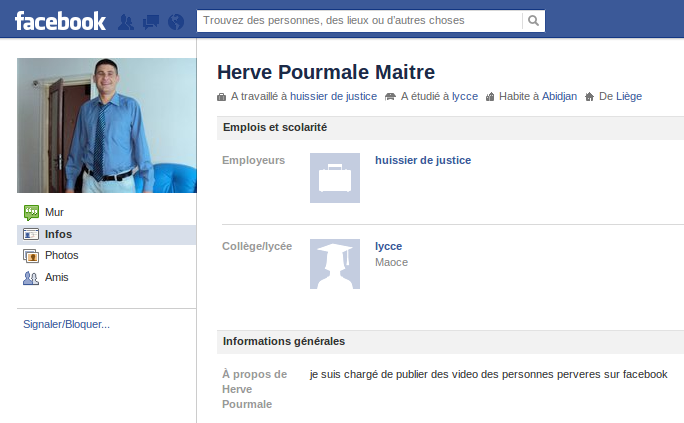Click the Amis friends icon
Viewport: 684px width, 423px height.
click(x=31, y=278)
